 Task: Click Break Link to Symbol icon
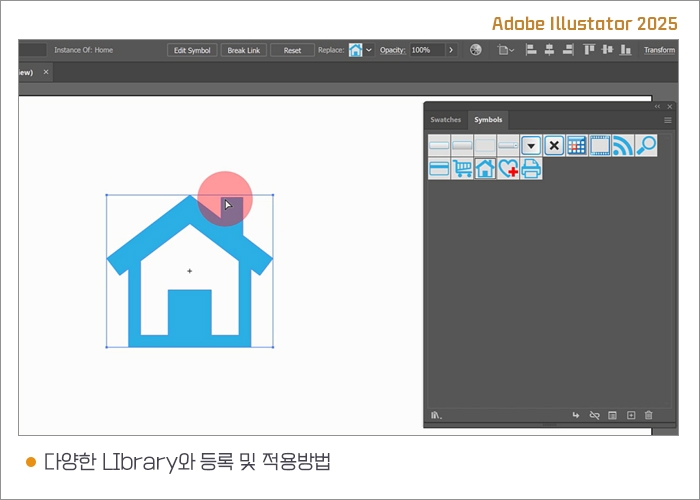tap(594, 415)
